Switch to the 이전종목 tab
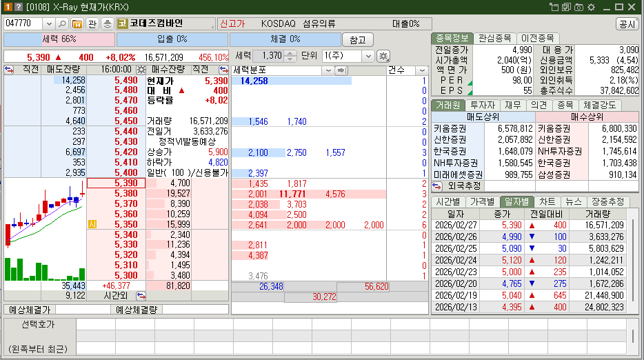This screenshot has height=360, width=644. click(x=538, y=38)
